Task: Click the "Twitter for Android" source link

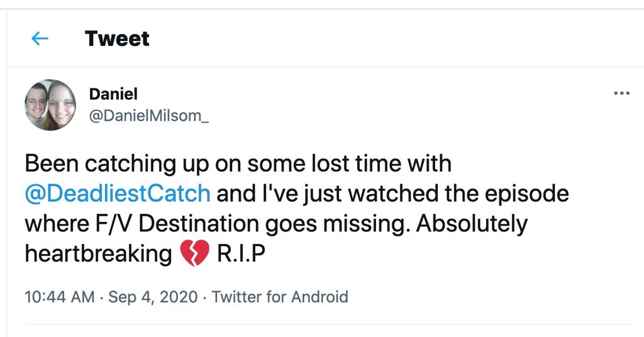Action: tap(280, 297)
